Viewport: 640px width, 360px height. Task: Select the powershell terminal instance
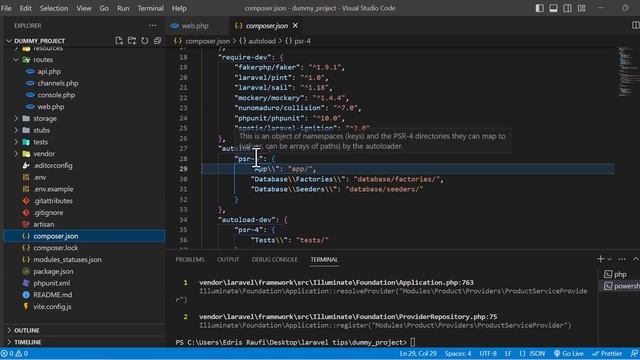point(620,286)
